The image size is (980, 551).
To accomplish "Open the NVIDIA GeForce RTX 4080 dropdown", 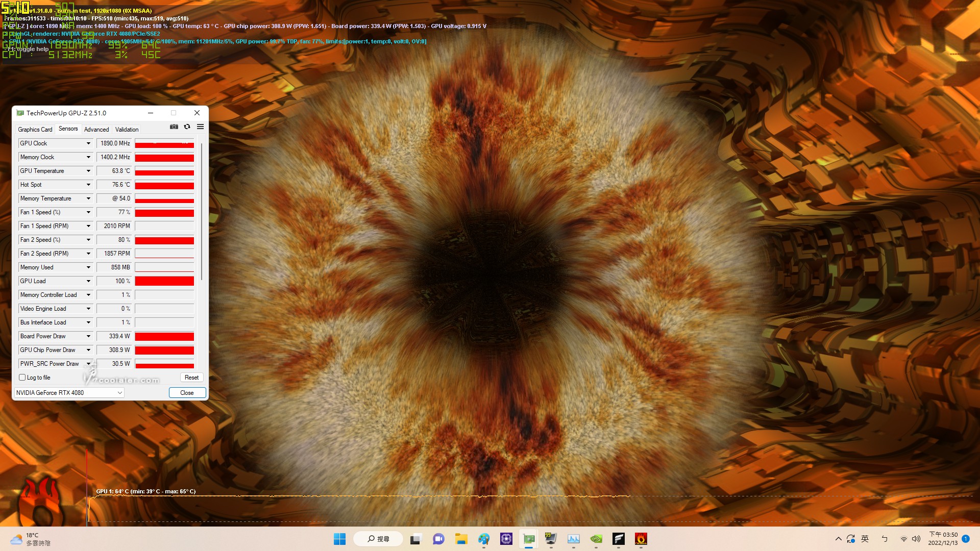I will coord(69,393).
